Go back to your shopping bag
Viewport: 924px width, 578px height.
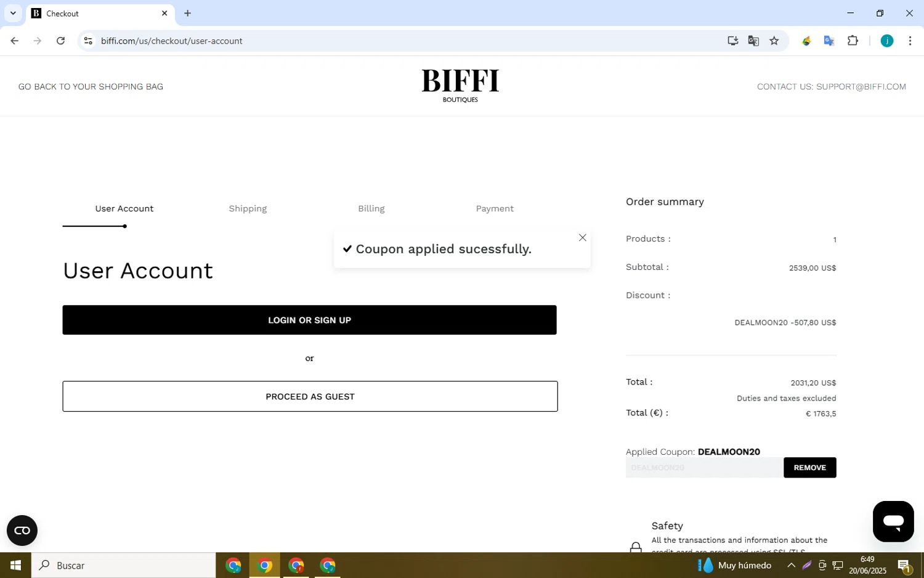(91, 87)
